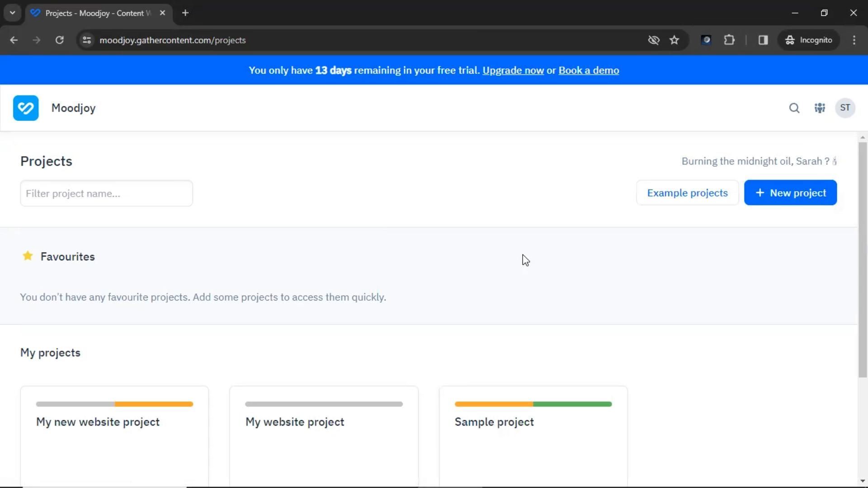This screenshot has width=868, height=488.
Task: Click the Moodjoy GatherContent logo icon
Action: (26, 108)
